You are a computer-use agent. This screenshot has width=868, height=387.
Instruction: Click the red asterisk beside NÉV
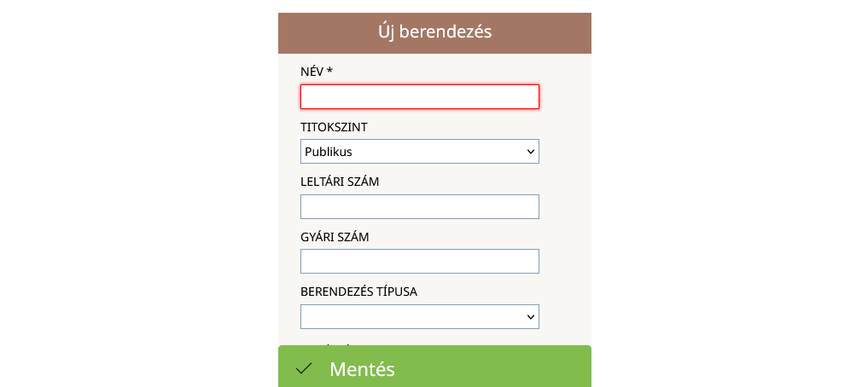[329, 72]
